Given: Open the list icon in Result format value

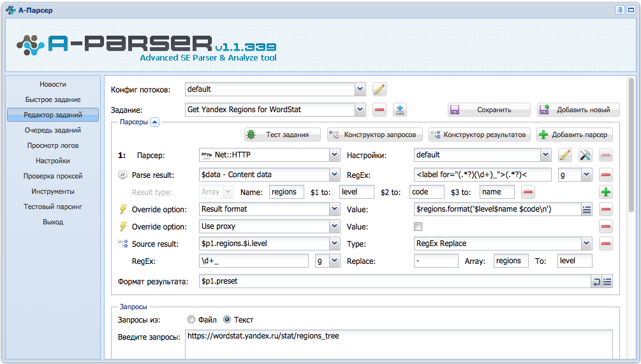Looking at the screenshot, I should (x=587, y=209).
